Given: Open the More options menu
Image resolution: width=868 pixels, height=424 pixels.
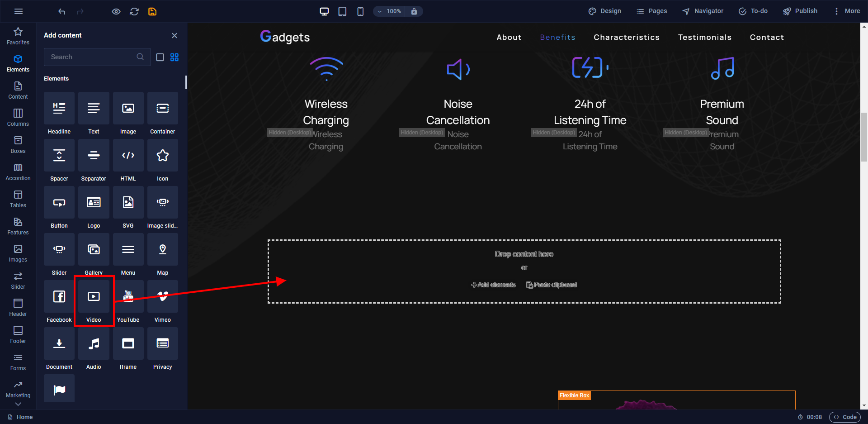Looking at the screenshot, I should [847, 11].
